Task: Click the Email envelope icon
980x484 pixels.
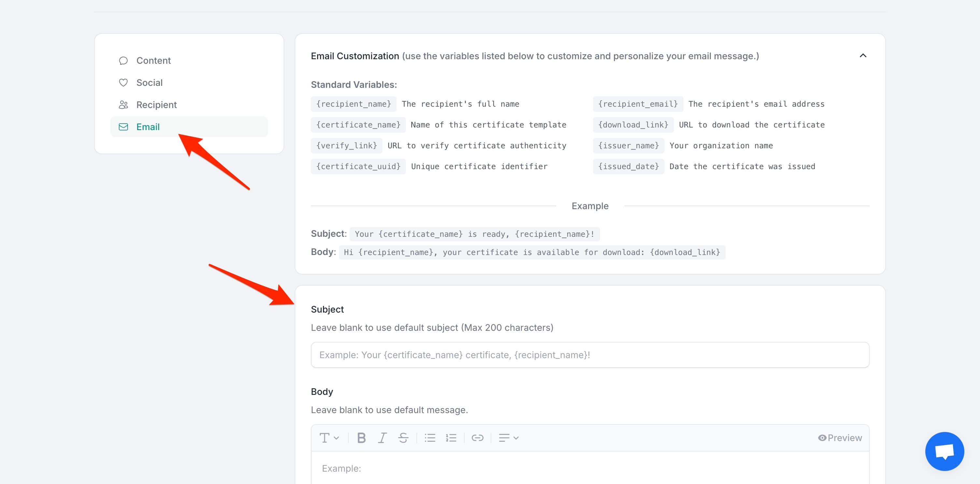Action: (x=123, y=127)
